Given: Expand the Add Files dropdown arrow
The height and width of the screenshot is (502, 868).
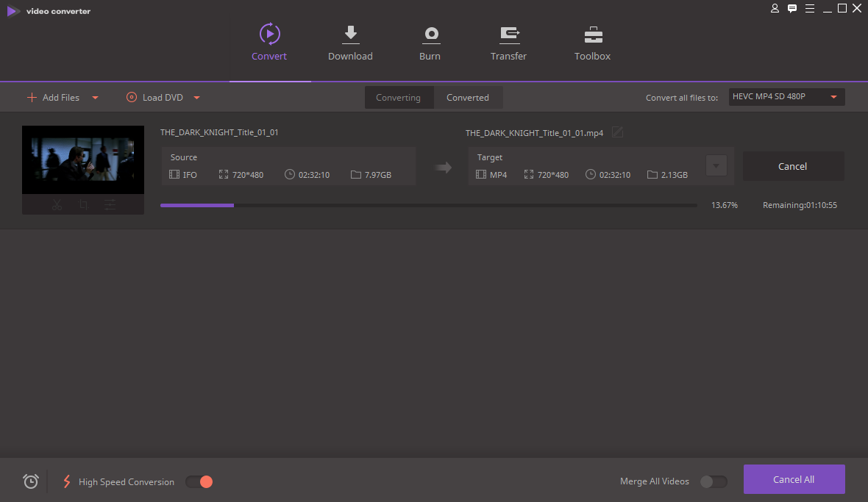Looking at the screenshot, I should (x=95, y=98).
